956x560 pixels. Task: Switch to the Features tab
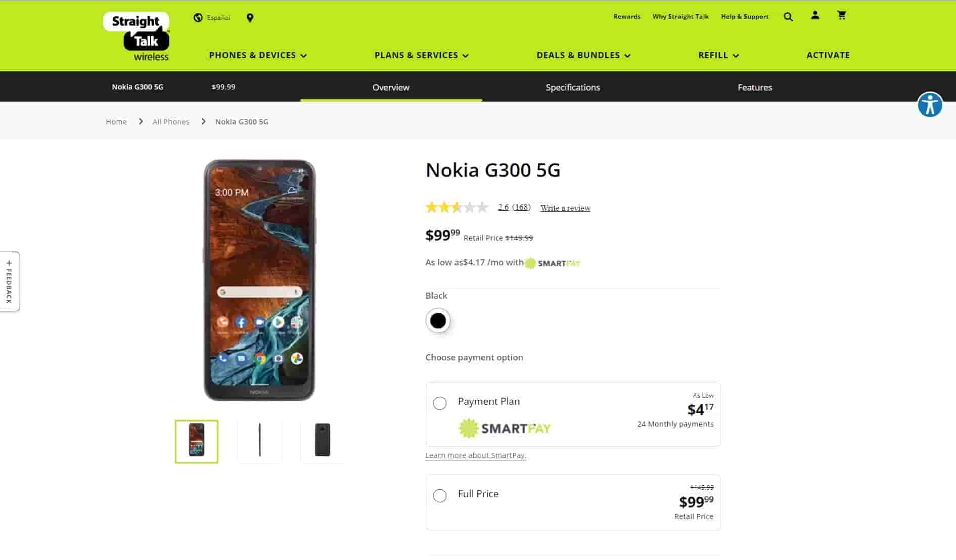click(x=754, y=87)
